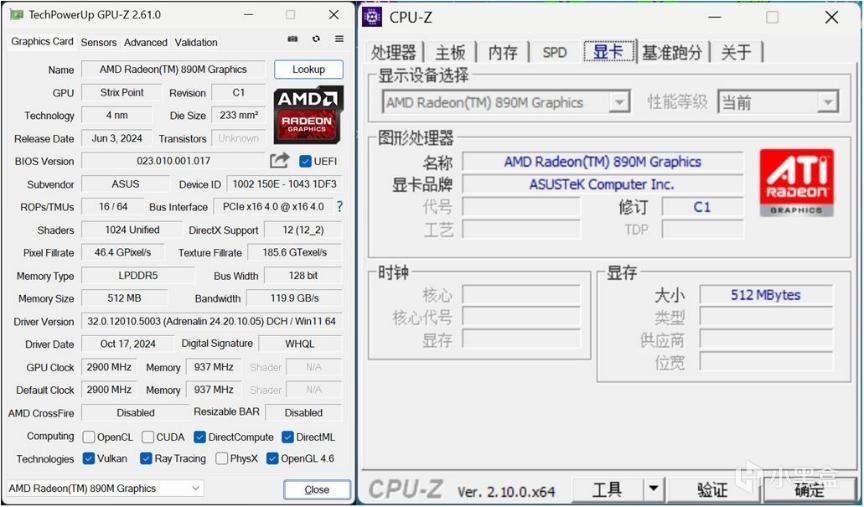Click the Release Date Jun 3, 2024 value
Viewport: 864px width, 507px height.
point(117,138)
